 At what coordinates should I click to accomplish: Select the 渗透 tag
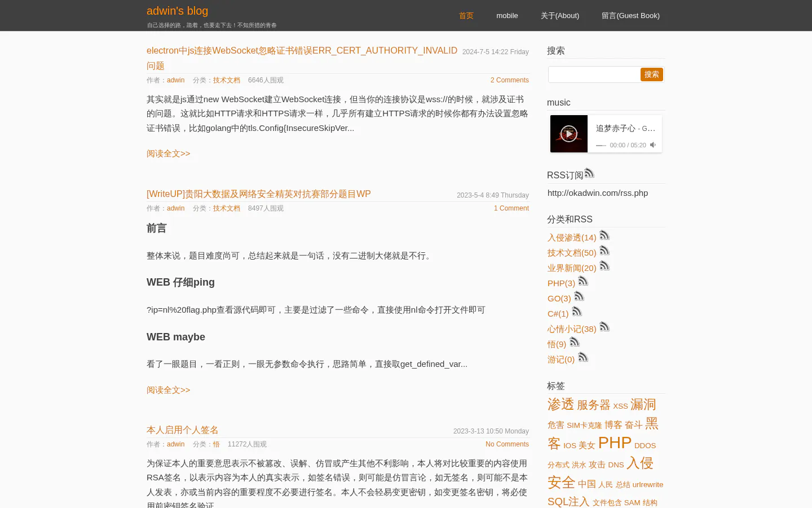[561, 404]
